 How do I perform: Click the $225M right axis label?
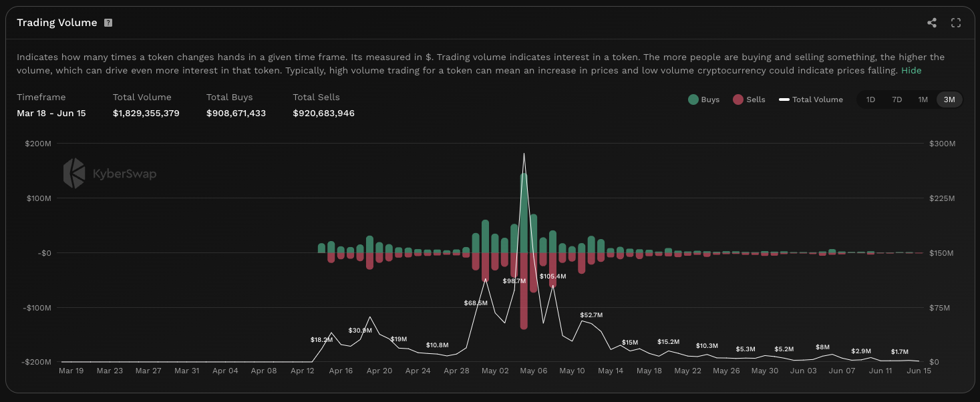(x=942, y=198)
